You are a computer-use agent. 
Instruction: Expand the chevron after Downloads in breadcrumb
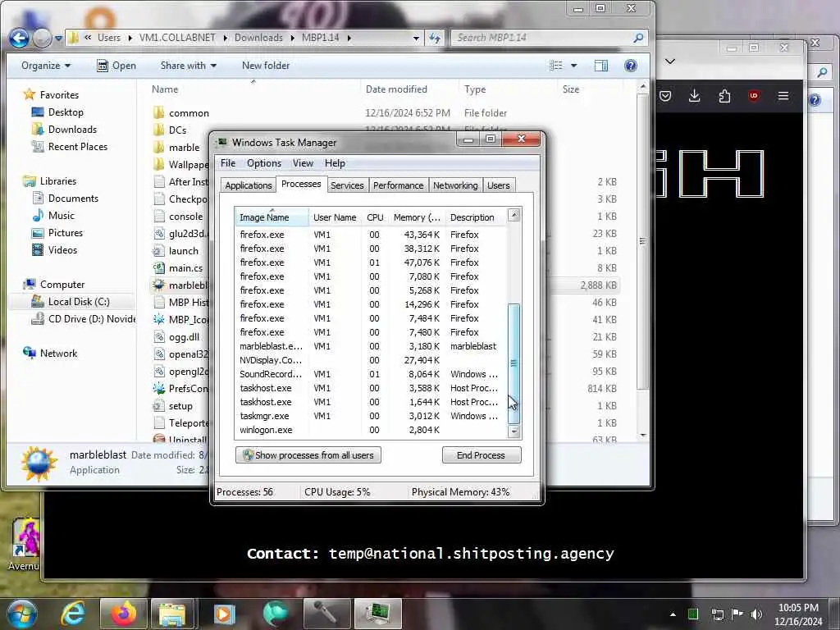pyautogui.click(x=293, y=38)
